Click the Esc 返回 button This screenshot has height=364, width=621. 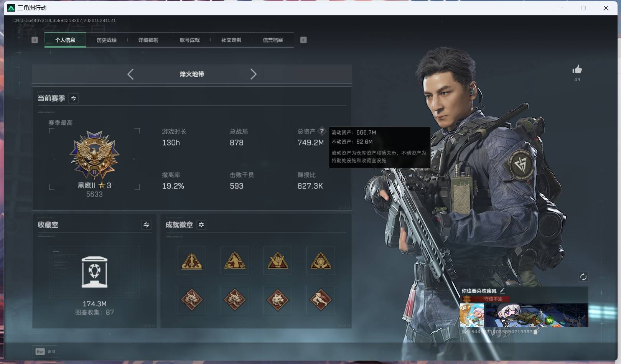click(46, 351)
